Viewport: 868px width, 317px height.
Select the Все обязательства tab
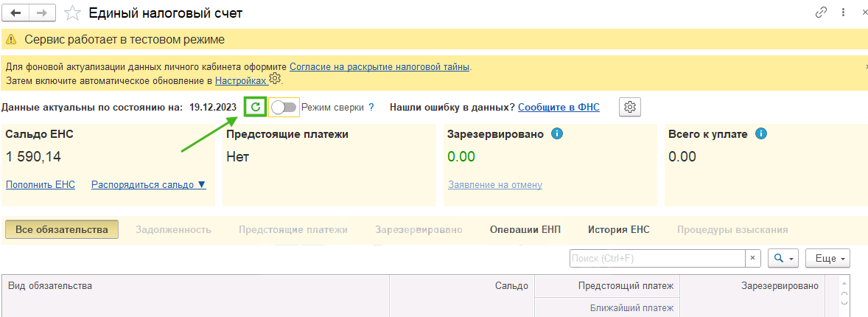(x=61, y=229)
